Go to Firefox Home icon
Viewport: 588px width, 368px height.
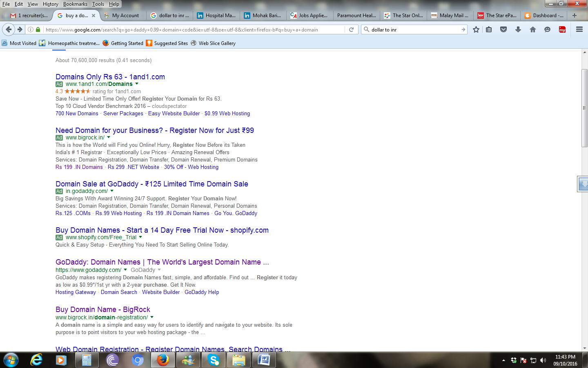click(x=533, y=29)
